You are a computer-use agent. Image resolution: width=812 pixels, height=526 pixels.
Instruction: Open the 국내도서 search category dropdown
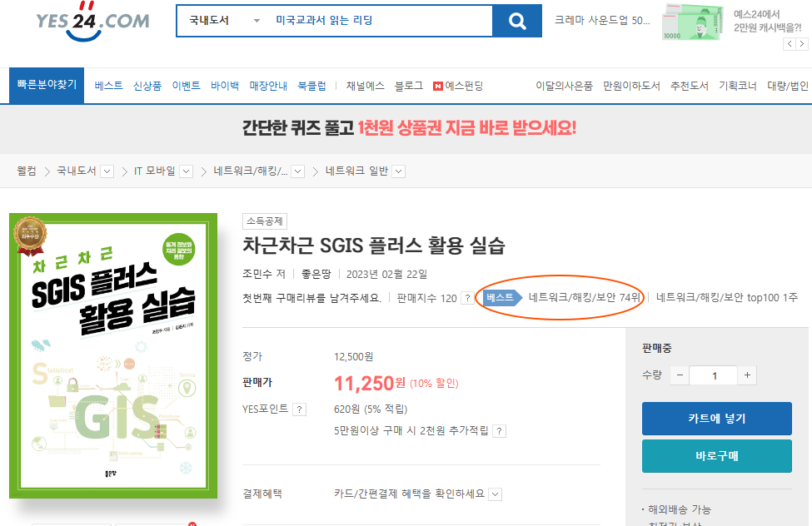pyautogui.click(x=224, y=20)
